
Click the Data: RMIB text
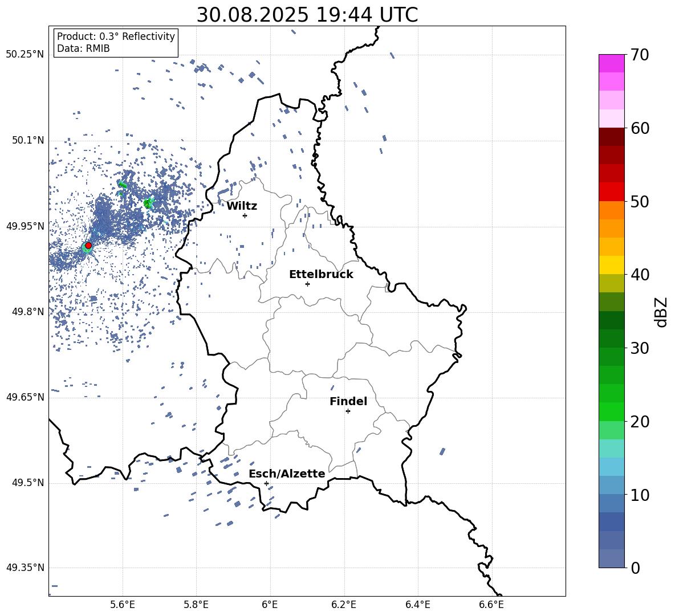tap(83, 48)
